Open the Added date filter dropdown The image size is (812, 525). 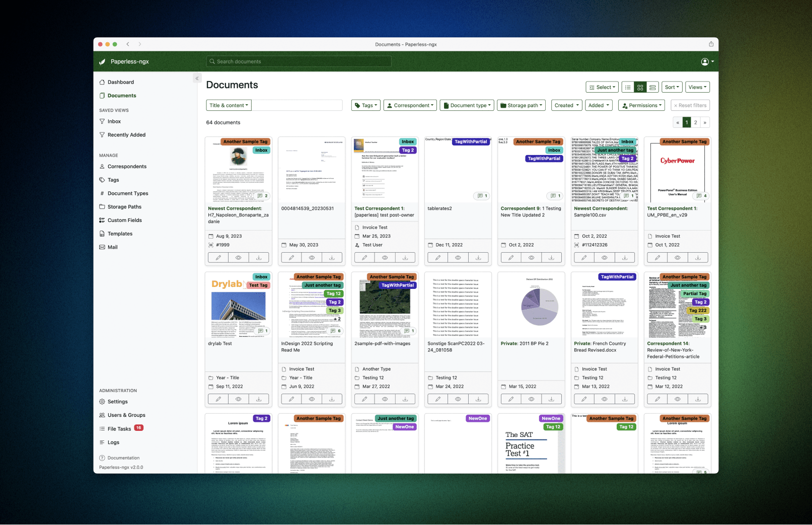pyautogui.click(x=599, y=105)
